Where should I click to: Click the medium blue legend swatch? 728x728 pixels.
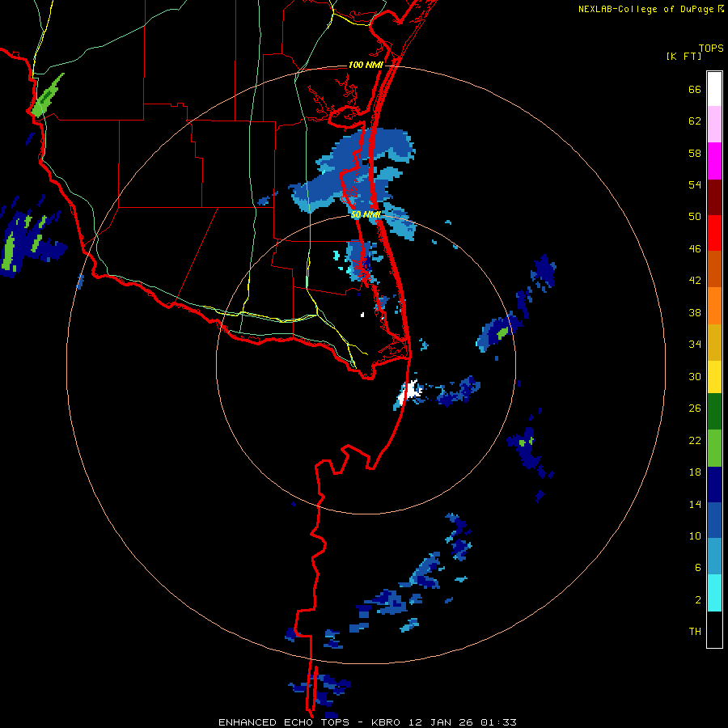(714, 520)
